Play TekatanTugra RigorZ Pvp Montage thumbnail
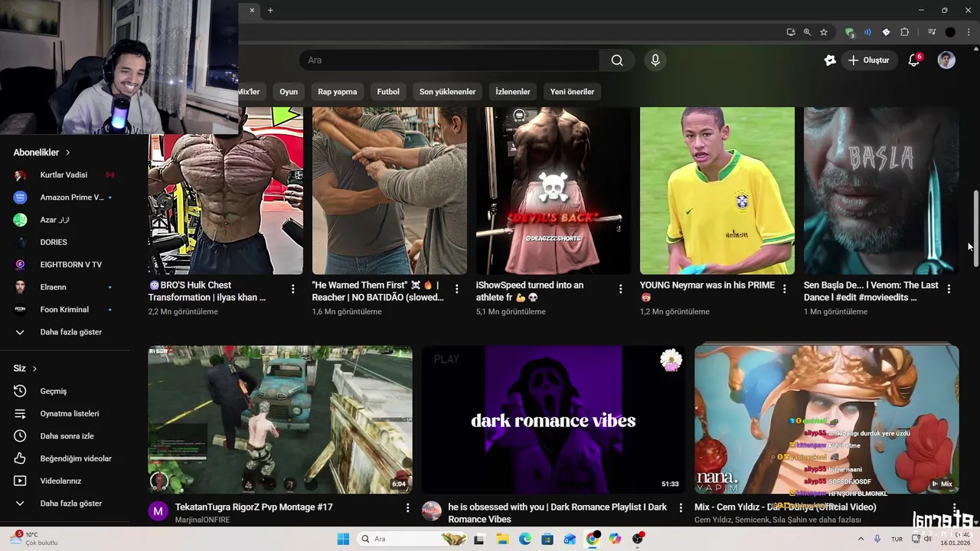 point(280,419)
